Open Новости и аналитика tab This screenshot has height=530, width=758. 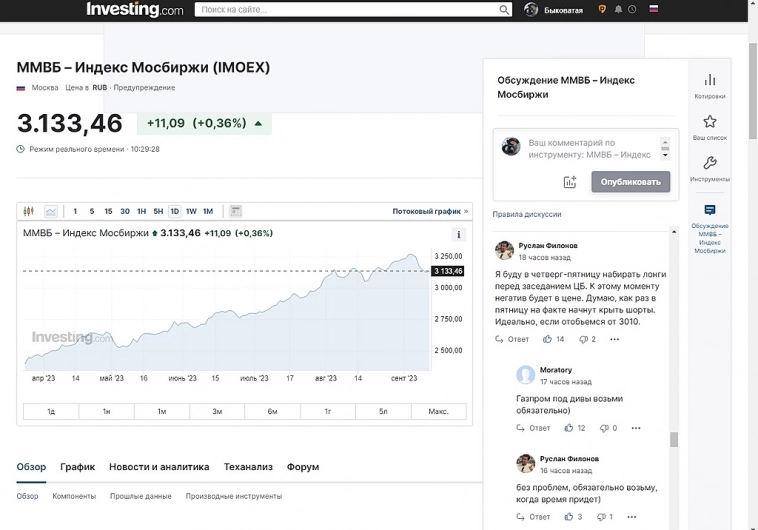(159, 467)
